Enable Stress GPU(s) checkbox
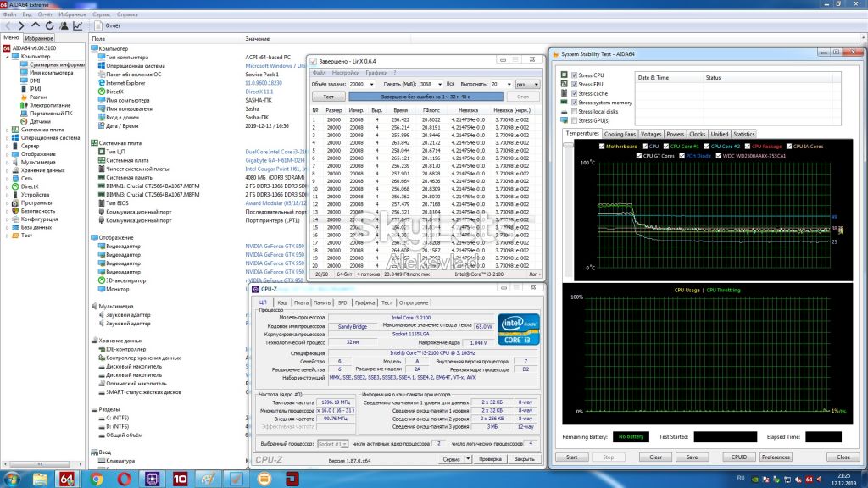 [x=574, y=120]
